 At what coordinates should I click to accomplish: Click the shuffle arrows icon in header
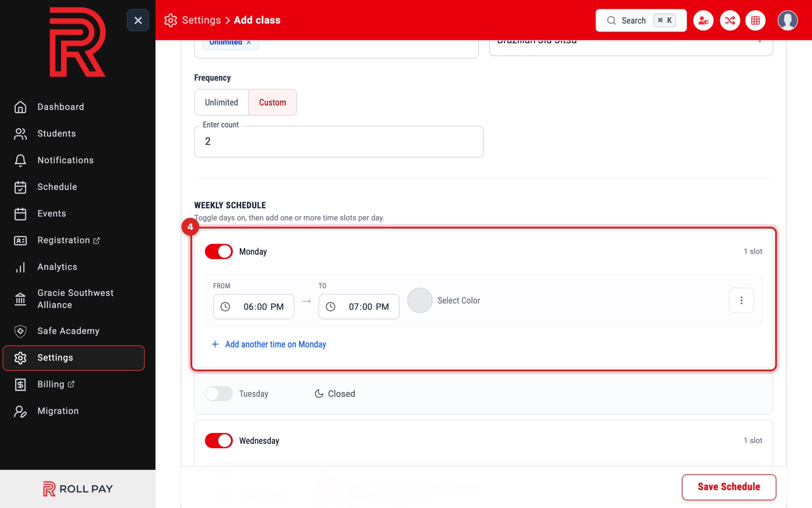[730, 20]
